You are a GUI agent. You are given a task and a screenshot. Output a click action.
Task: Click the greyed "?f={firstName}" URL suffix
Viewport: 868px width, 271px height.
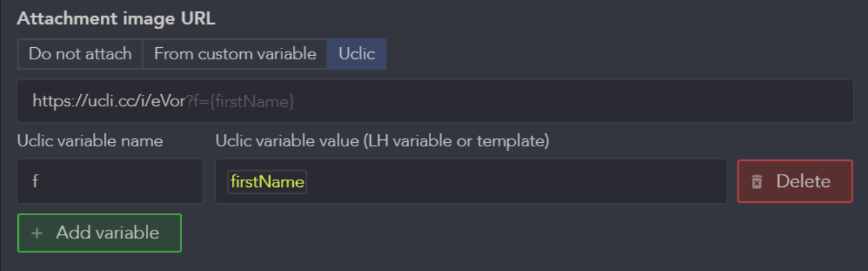point(239,101)
